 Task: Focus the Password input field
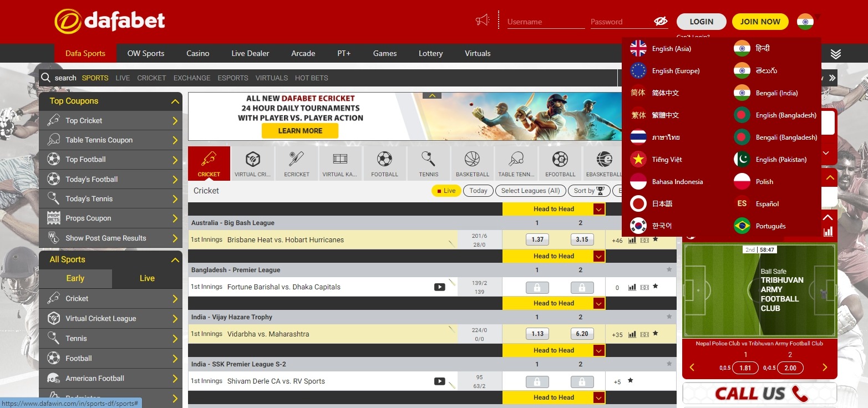(x=621, y=22)
